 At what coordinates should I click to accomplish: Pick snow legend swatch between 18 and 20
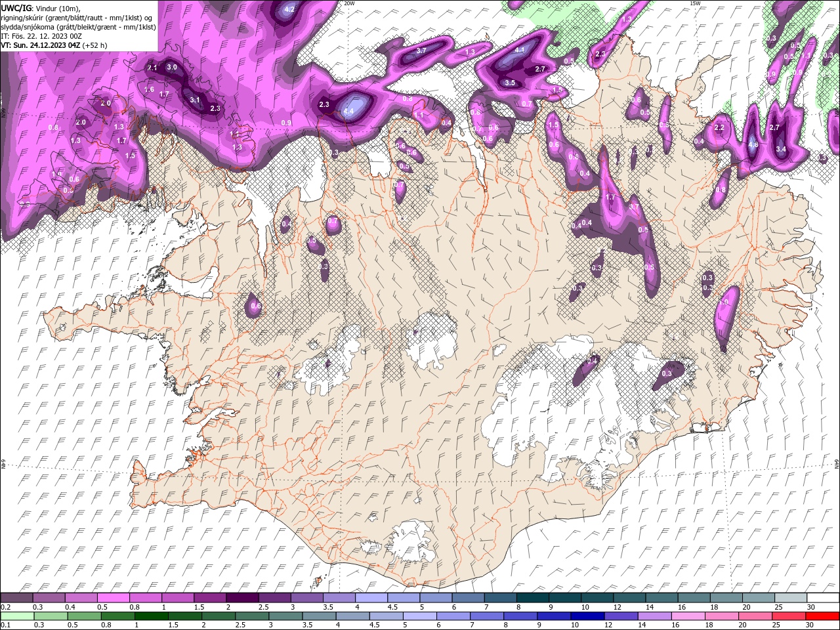[x=725, y=598]
